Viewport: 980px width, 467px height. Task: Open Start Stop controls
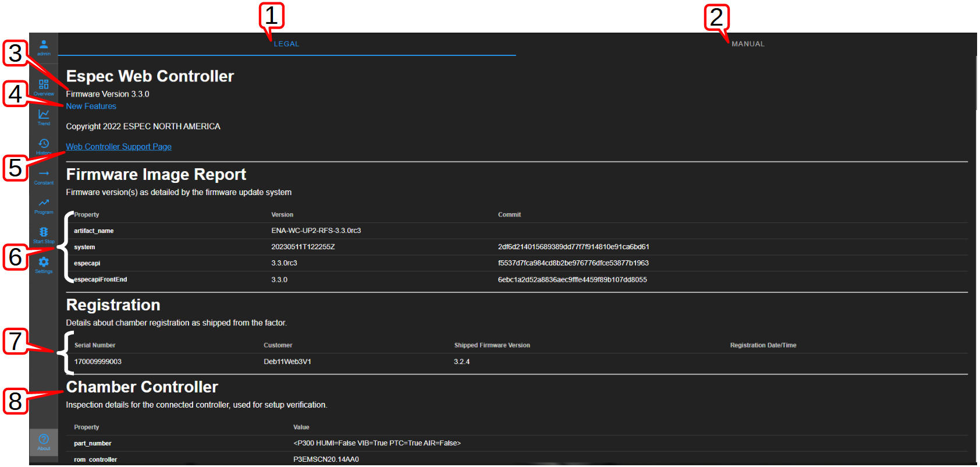44,235
